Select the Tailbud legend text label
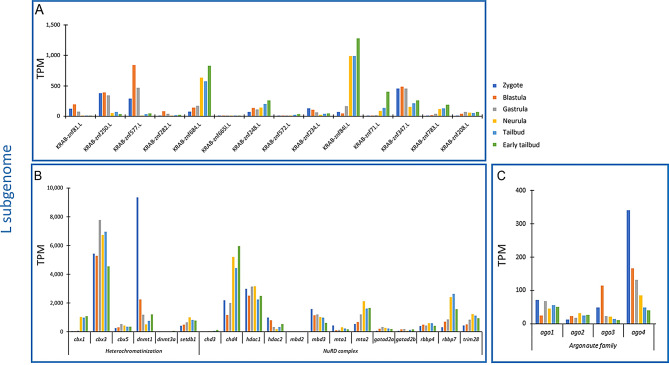 tap(513, 132)
